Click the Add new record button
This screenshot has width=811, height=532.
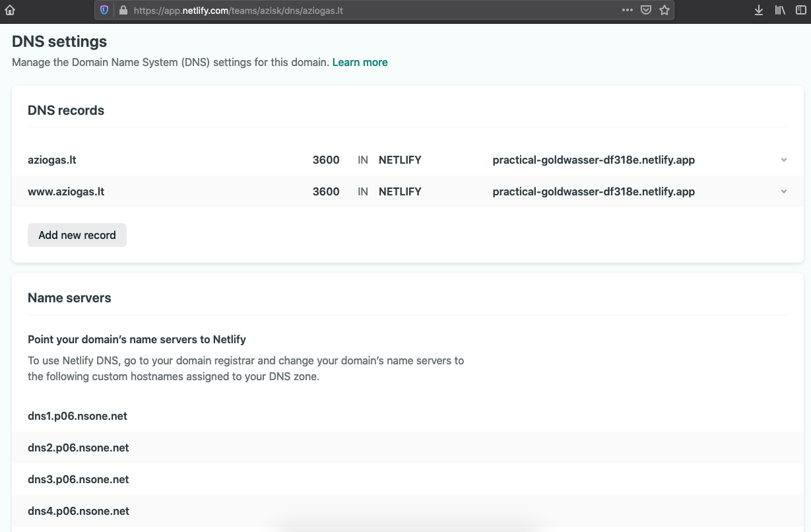coord(77,234)
